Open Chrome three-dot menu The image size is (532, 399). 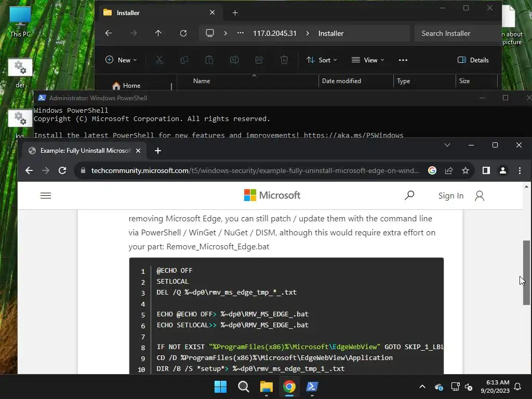520,170
